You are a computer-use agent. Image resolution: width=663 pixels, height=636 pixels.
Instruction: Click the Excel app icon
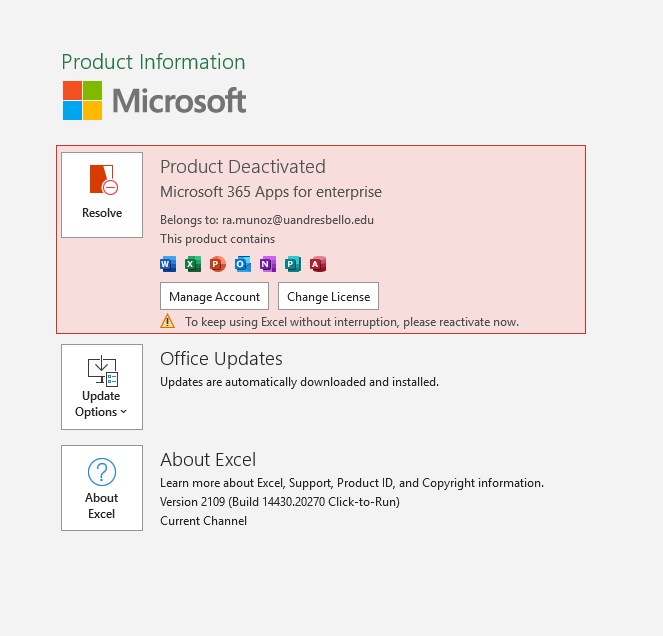[x=193, y=265]
